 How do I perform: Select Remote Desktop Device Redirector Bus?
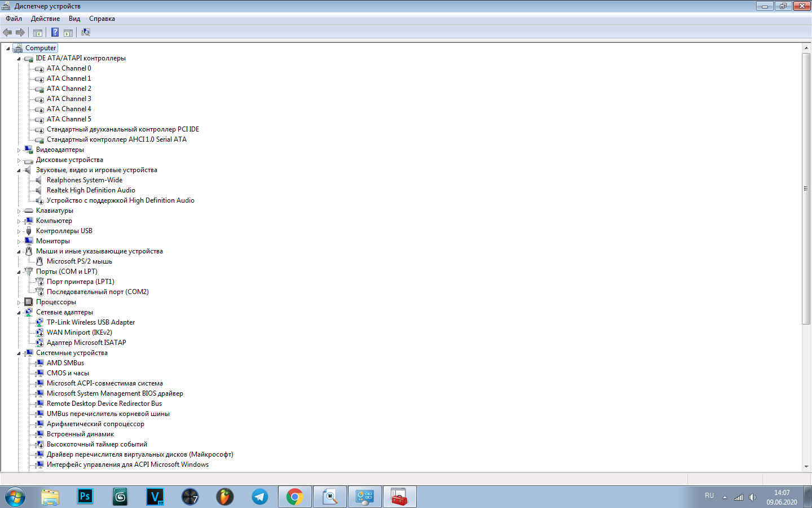[x=104, y=404]
